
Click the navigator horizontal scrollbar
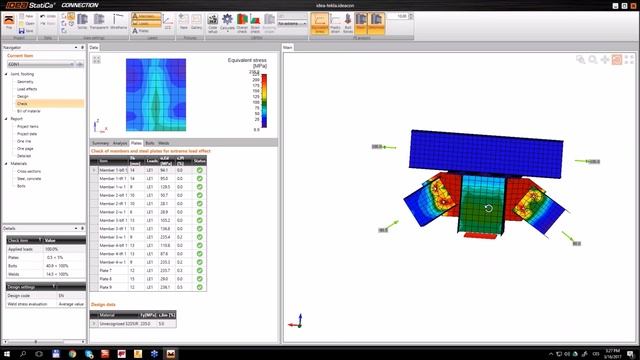[44, 342]
